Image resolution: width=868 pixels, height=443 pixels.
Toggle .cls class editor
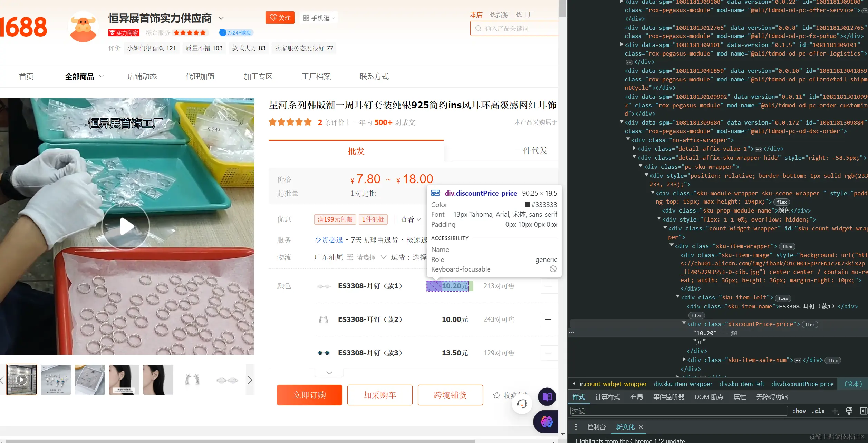(x=818, y=411)
